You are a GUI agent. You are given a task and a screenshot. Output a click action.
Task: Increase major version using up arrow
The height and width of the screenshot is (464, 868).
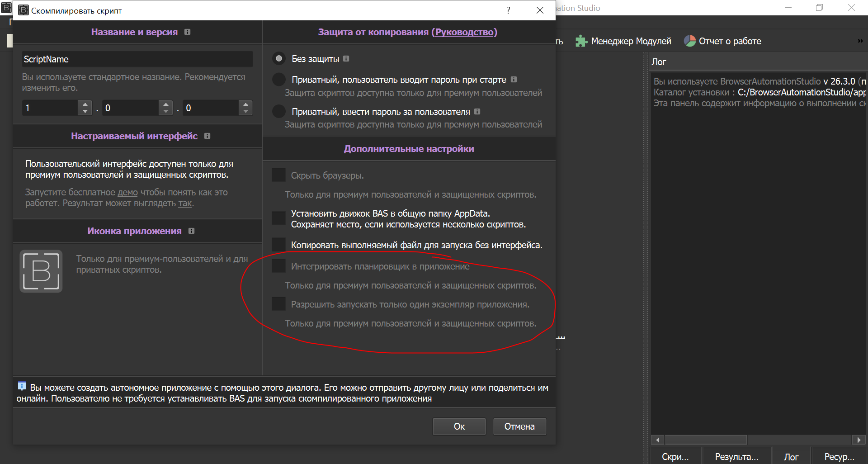[x=85, y=104]
